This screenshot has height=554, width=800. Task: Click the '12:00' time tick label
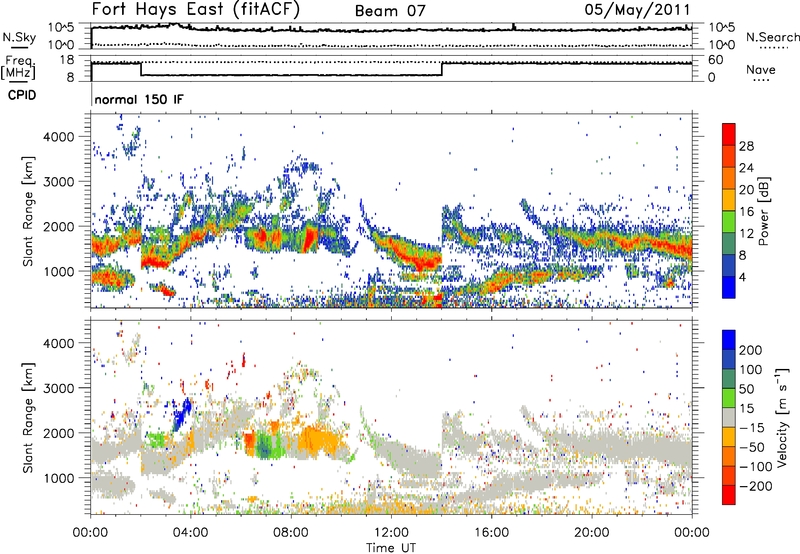(x=391, y=533)
